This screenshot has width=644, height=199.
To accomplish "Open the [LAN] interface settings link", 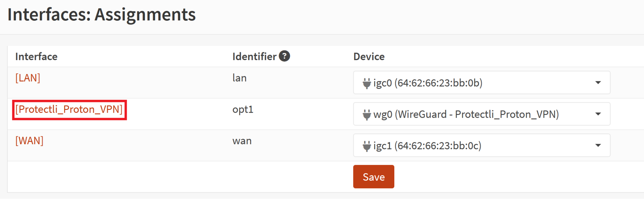I will pos(28,78).
